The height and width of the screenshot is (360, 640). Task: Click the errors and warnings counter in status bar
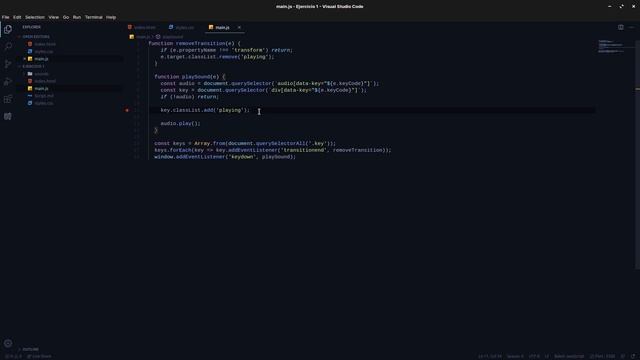pyautogui.click(x=13, y=356)
